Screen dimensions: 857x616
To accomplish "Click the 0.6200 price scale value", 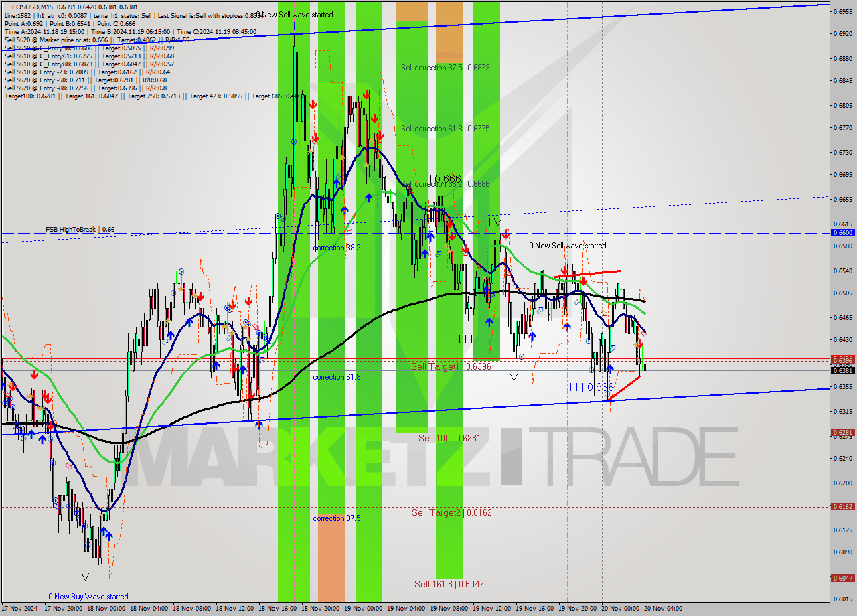I will click(842, 483).
